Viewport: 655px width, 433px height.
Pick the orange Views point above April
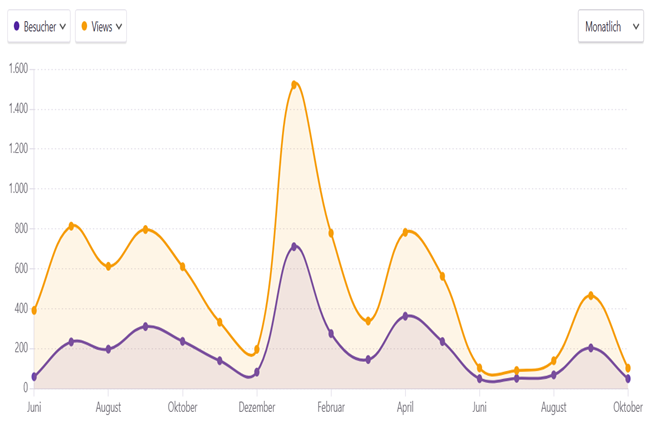coord(406,232)
